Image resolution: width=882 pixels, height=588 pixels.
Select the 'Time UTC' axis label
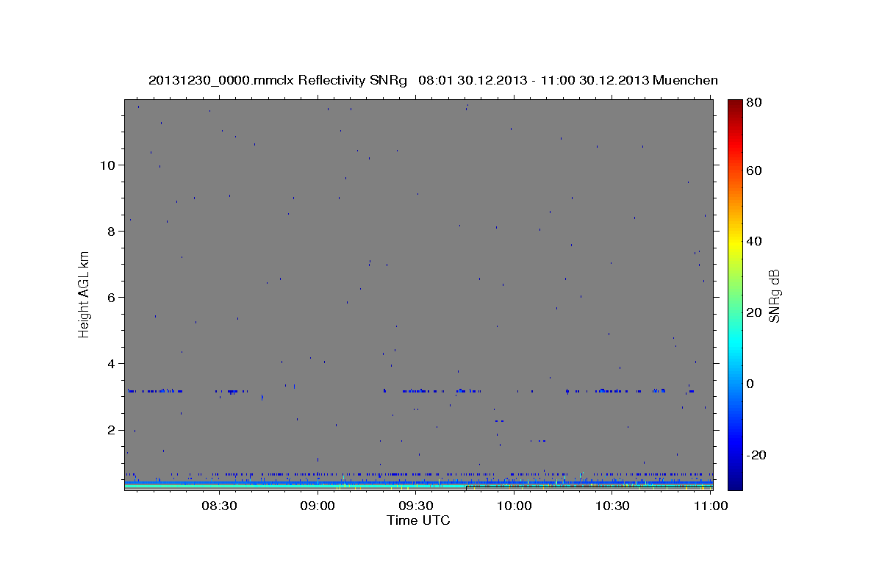pyautogui.click(x=418, y=520)
